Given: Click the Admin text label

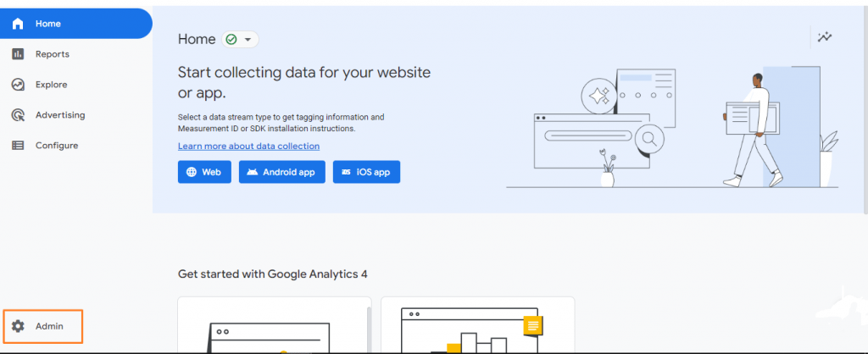Looking at the screenshot, I should (49, 326).
